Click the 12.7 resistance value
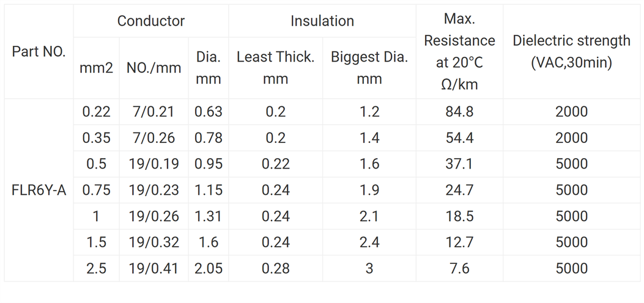644x303 pixels. tap(459, 243)
